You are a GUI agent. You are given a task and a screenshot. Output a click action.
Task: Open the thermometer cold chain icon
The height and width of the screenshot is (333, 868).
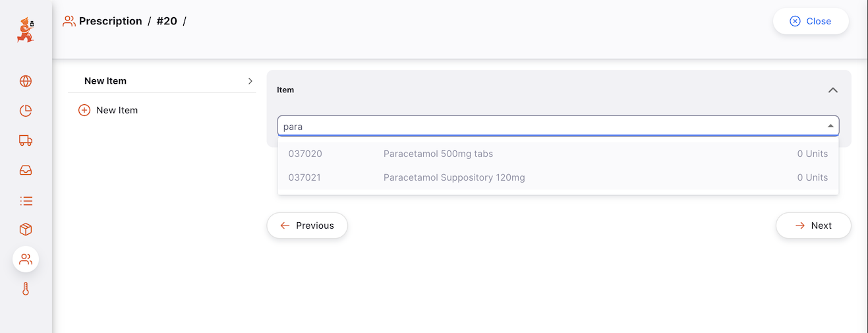[26, 289]
